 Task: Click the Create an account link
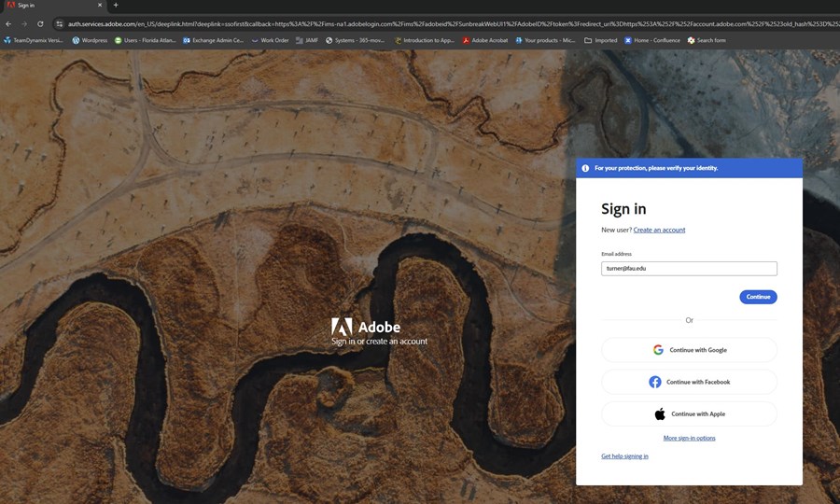tap(659, 230)
